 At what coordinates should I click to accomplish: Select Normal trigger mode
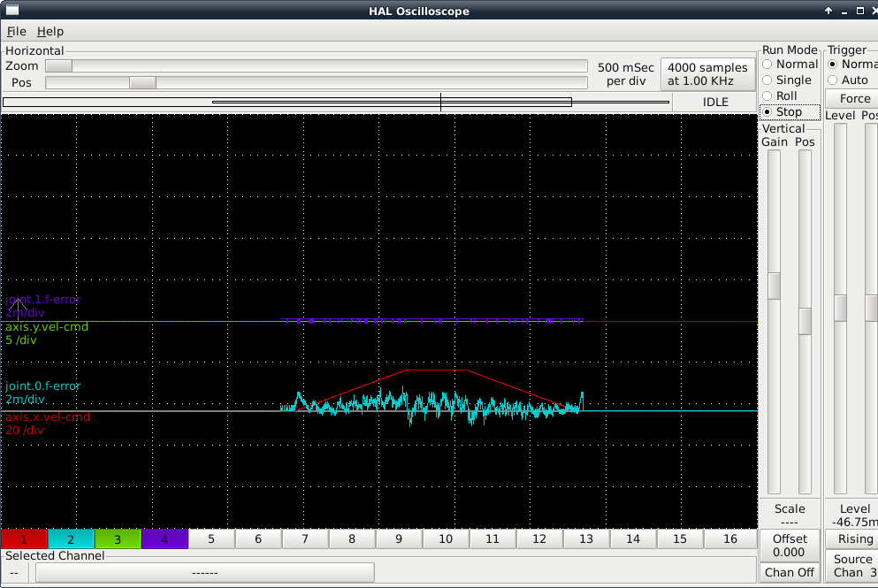click(x=852, y=65)
